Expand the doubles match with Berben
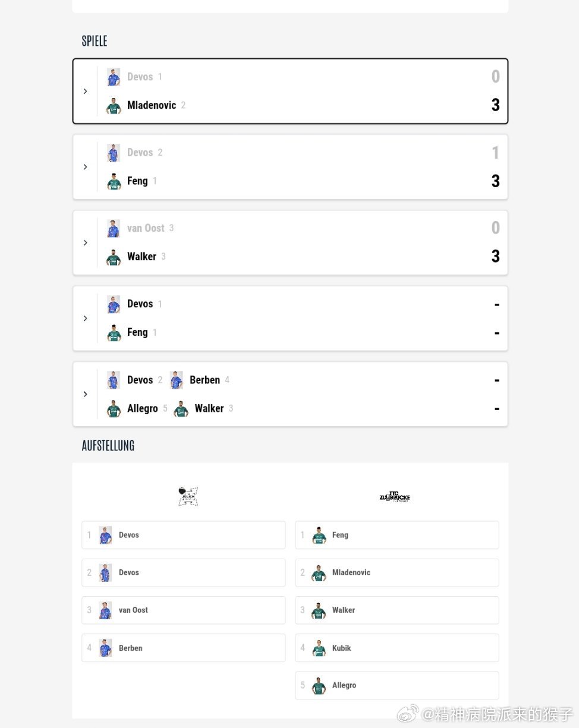Image resolution: width=579 pixels, height=728 pixels. (x=85, y=394)
